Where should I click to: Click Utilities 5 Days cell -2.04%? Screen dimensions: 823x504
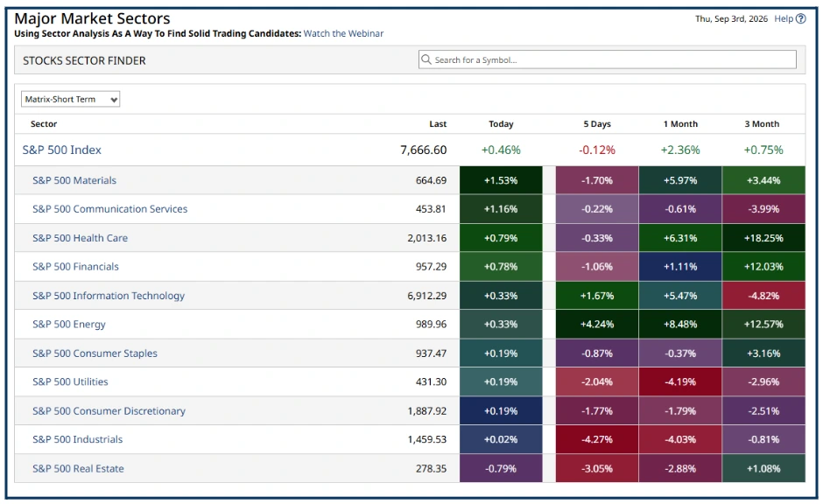(x=597, y=381)
